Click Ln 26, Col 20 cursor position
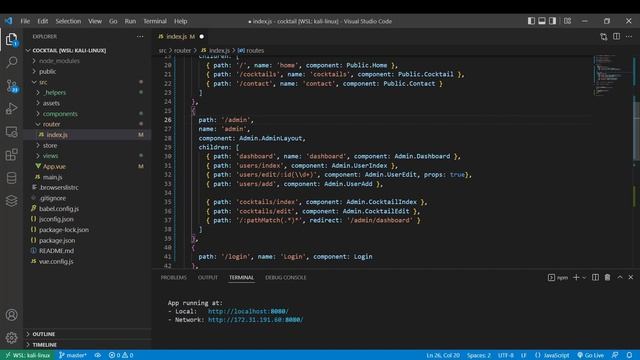 [443, 355]
